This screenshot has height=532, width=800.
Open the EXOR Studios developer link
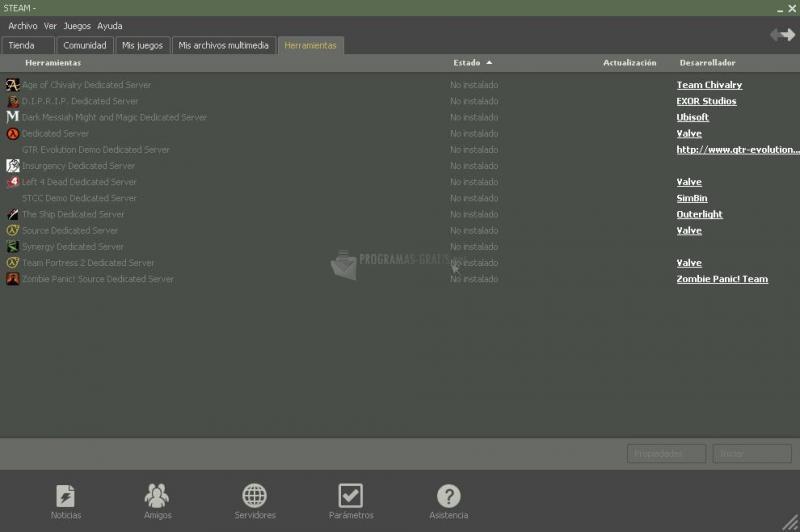pos(706,101)
